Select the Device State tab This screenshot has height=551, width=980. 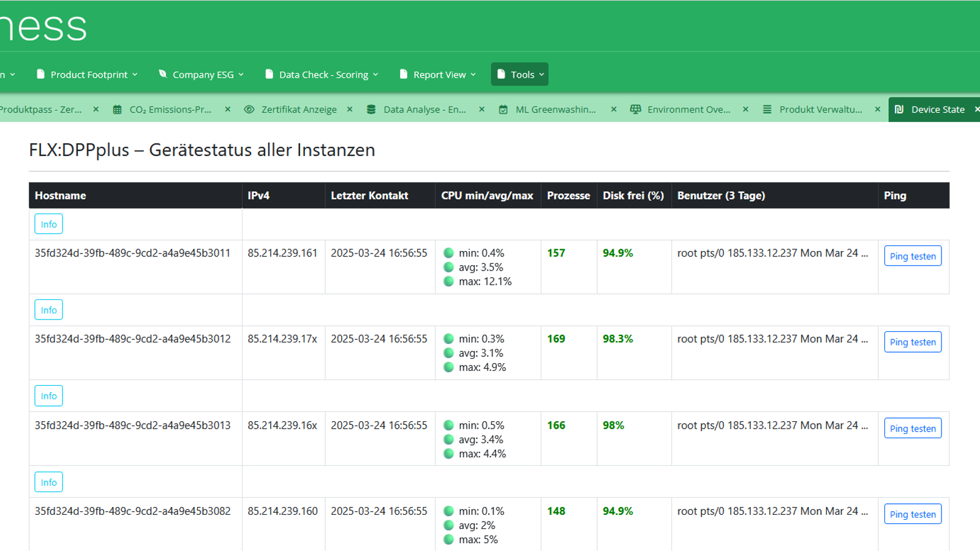coord(934,110)
